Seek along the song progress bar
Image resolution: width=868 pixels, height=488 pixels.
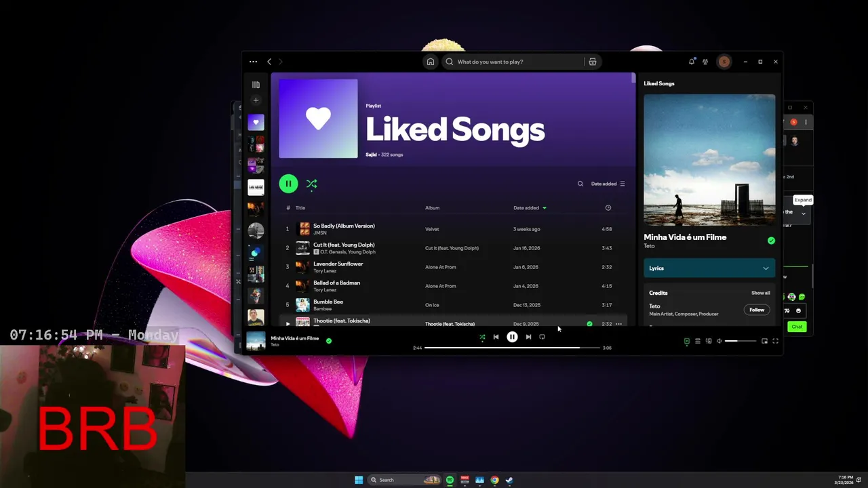[513, 348]
